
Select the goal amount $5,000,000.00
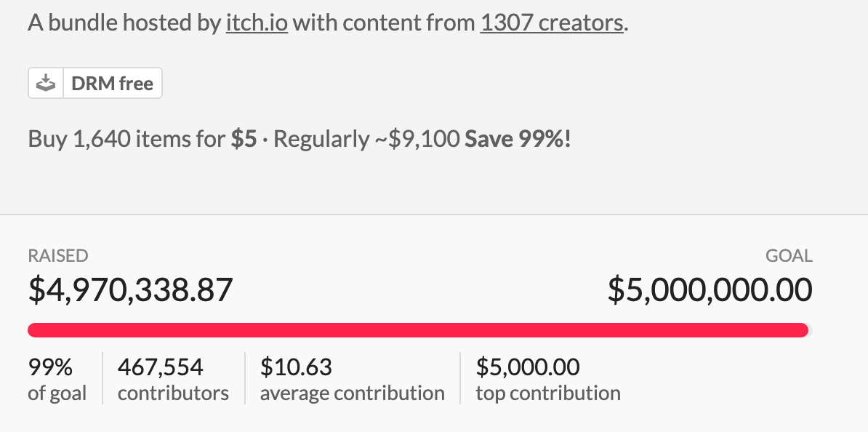710,290
